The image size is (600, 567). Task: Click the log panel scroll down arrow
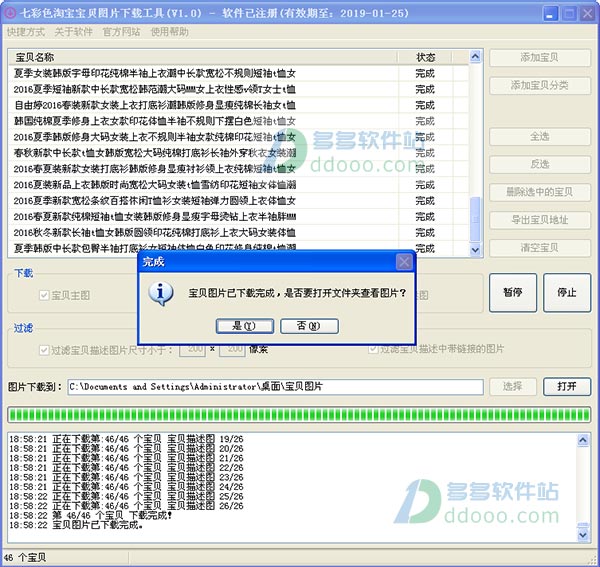(583, 535)
